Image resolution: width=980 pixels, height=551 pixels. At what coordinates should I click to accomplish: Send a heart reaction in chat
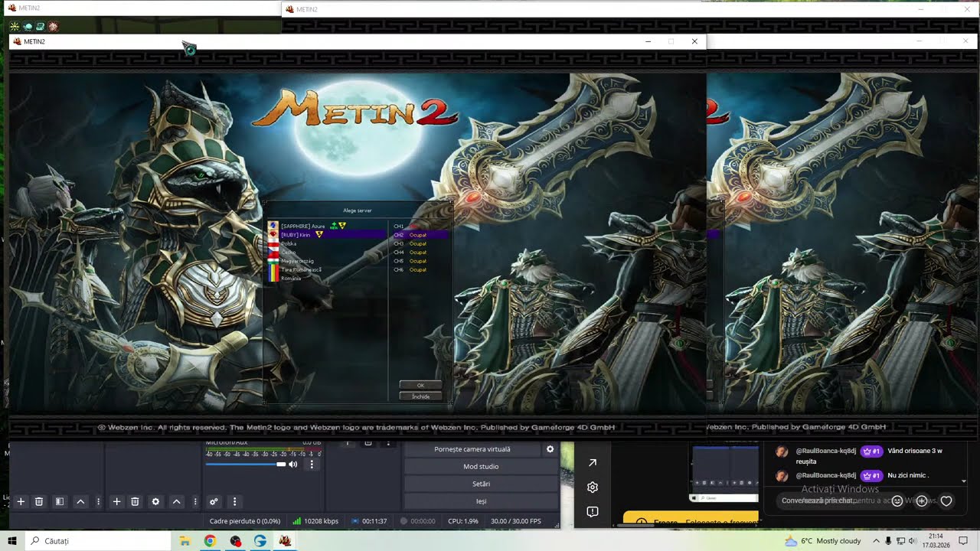click(x=946, y=501)
